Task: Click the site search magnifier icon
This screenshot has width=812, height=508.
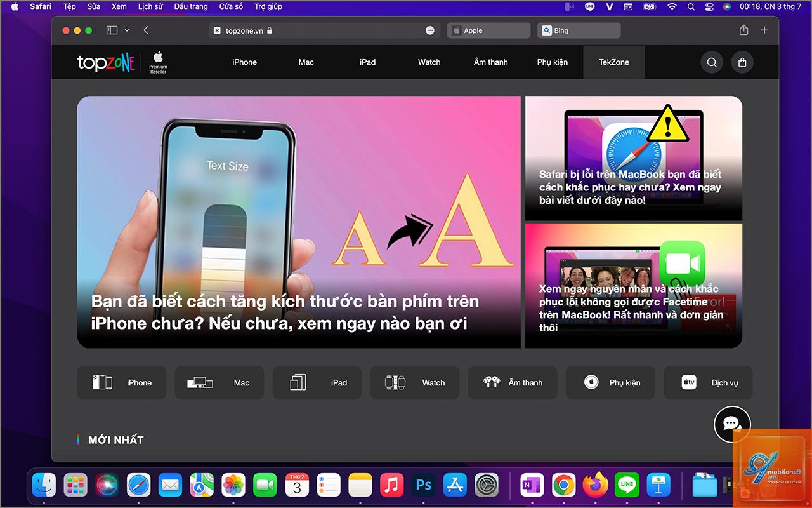Action: click(712, 62)
